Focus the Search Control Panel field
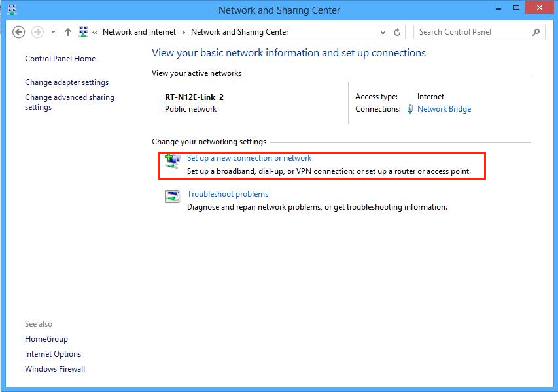 coord(471,32)
